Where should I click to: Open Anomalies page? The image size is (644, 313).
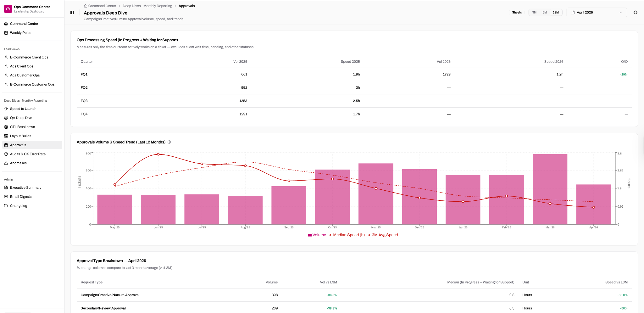coord(32,163)
